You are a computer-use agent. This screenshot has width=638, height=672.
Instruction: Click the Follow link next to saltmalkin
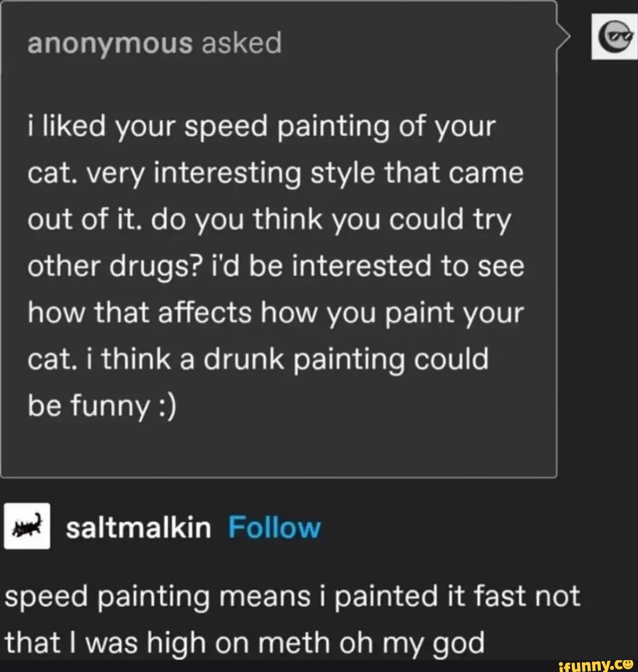[274, 527]
